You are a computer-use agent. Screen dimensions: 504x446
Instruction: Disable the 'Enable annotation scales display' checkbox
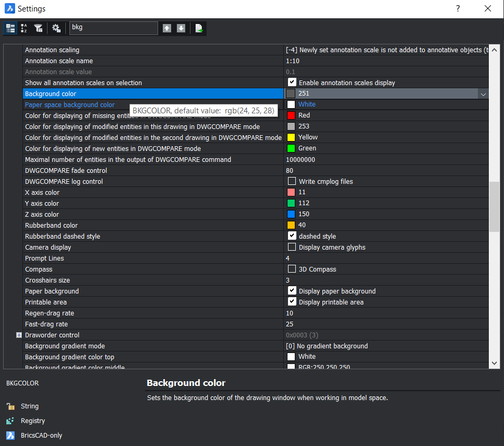292,81
